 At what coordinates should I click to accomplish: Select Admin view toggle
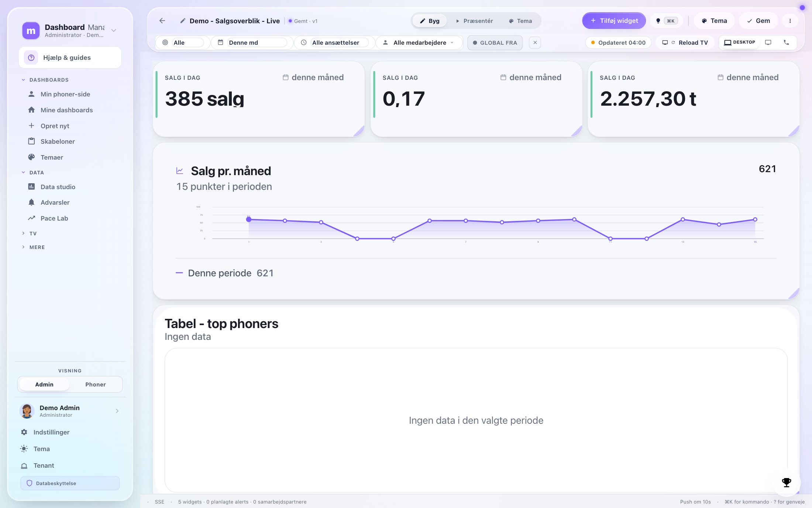tap(44, 385)
